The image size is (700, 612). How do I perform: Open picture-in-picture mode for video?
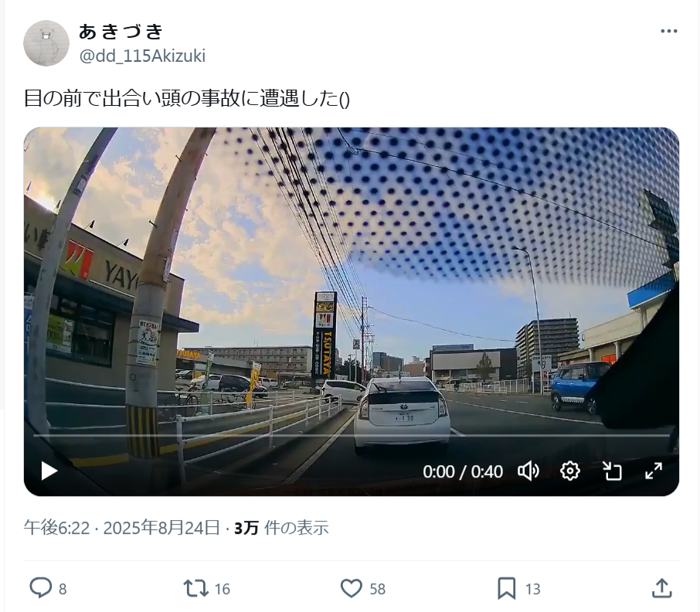pyautogui.click(x=612, y=471)
